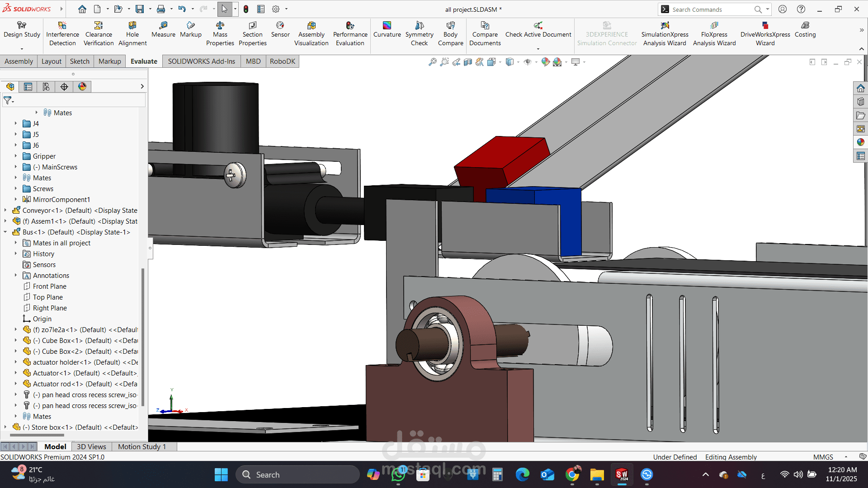Select the Front Plane item
This screenshot has height=488, width=868.
(49, 286)
